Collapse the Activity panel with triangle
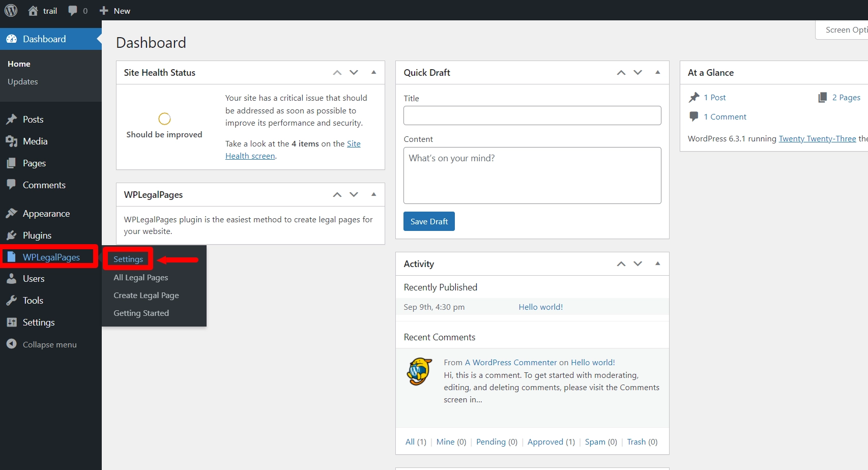Screen dimensions: 868x470 pyautogui.click(x=657, y=263)
